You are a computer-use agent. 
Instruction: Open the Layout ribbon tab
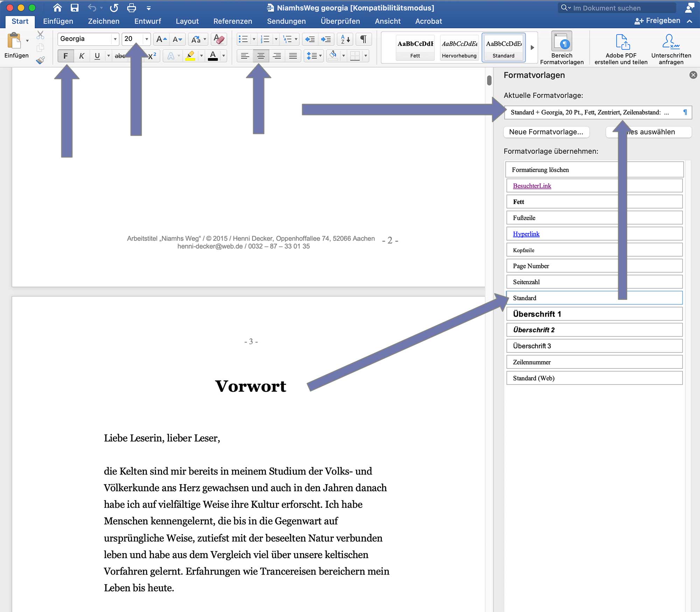(x=187, y=21)
